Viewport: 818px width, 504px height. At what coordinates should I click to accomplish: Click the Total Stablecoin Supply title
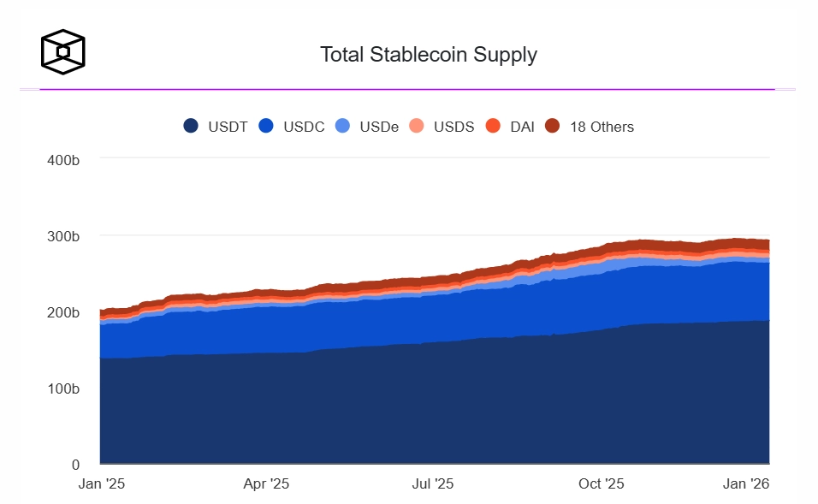(x=429, y=55)
